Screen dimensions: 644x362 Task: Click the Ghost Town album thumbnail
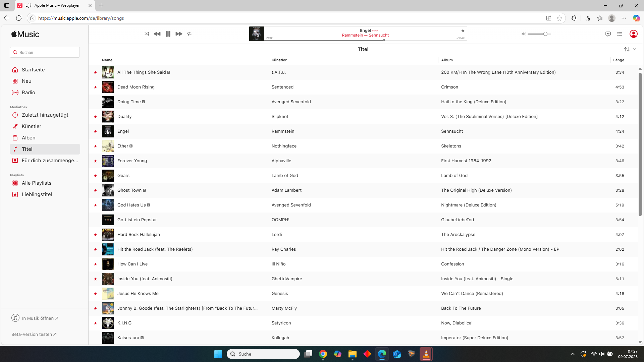pyautogui.click(x=108, y=190)
